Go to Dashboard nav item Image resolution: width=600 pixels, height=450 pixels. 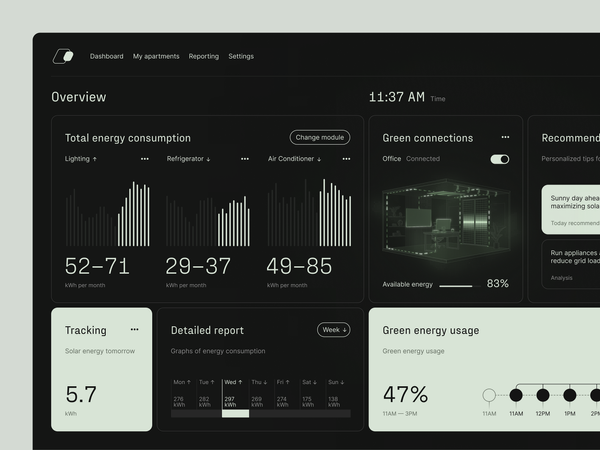coord(107,57)
